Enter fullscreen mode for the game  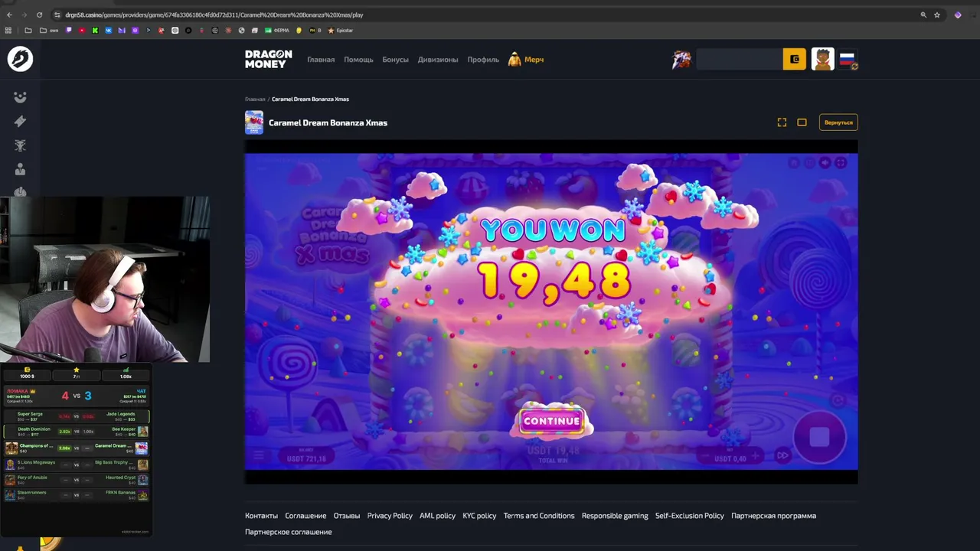[782, 122]
